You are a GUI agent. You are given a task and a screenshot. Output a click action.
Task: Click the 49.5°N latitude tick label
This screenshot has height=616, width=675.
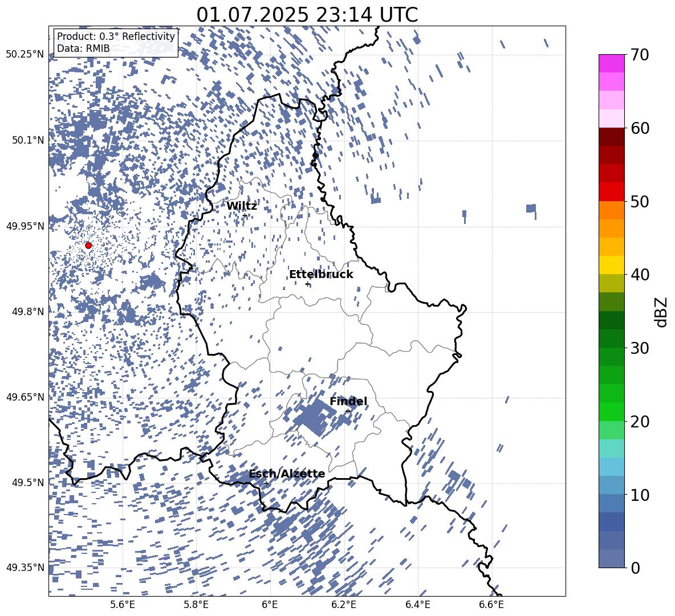(29, 483)
